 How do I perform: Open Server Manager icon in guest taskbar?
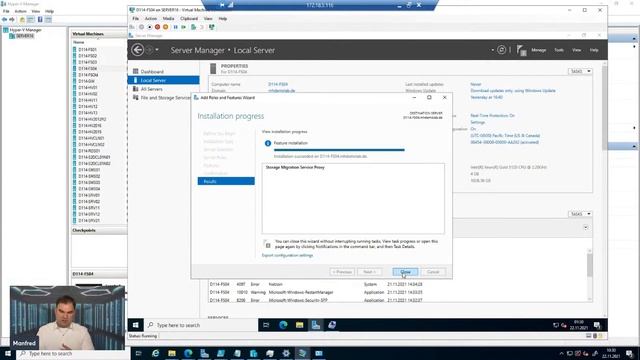point(316,325)
